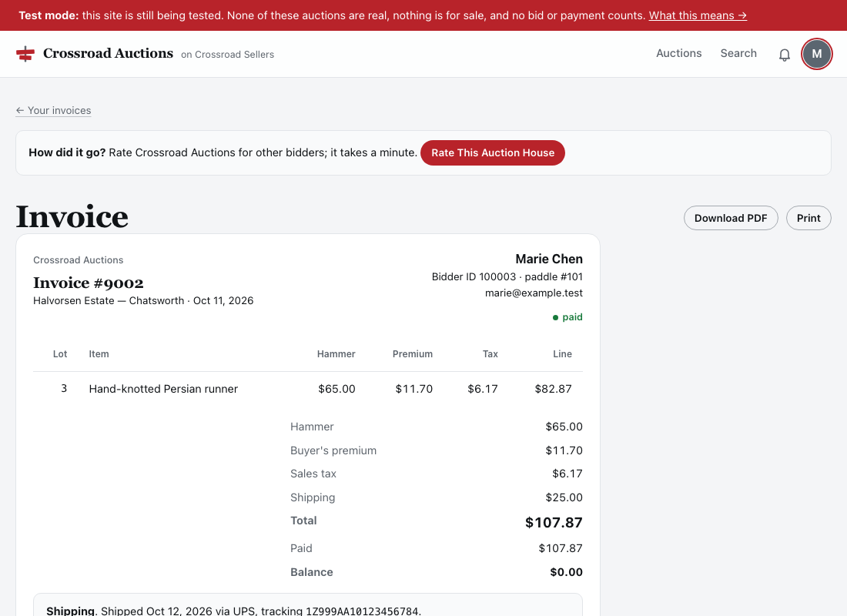Image resolution: width=847 pixels, height=616 pixels.
Task: Go back to Your invoices
Action: [53, 110]
